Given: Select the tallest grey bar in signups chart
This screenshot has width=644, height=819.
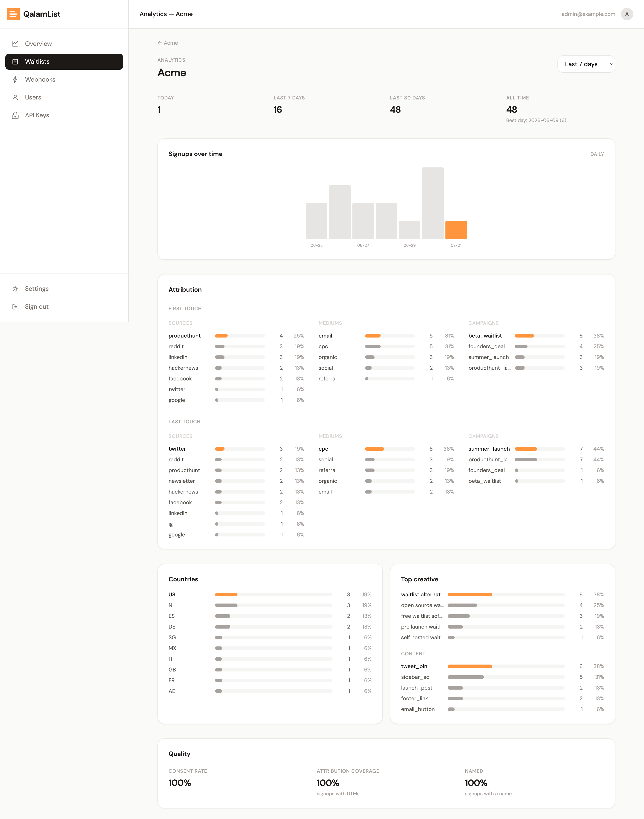Looking at the screenshot, I should point(432,203).
